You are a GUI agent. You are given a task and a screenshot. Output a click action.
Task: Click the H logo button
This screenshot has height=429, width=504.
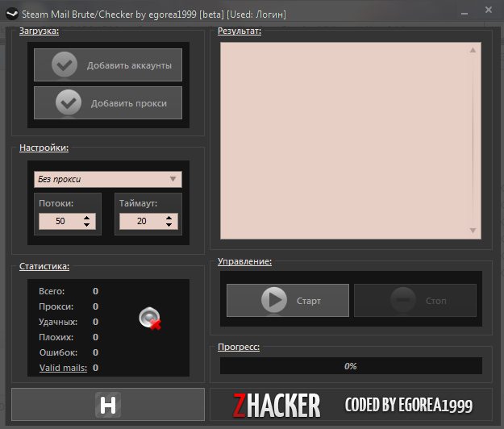[108, 404]
